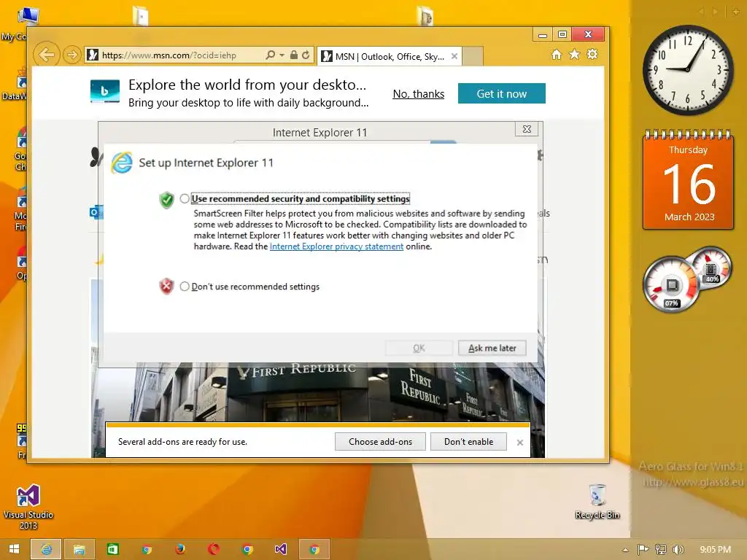
Task: Click the Ask me later button
Action: click(492, 348)
